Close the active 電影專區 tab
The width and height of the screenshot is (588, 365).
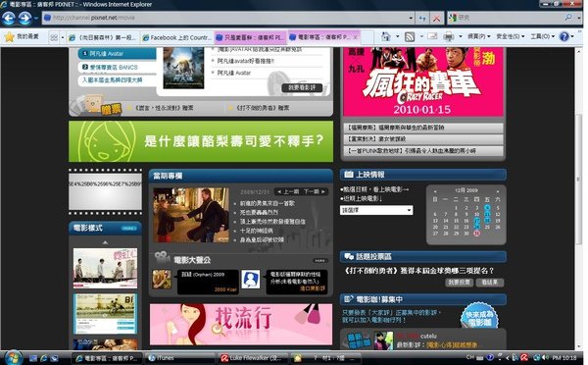click(355, 37)
